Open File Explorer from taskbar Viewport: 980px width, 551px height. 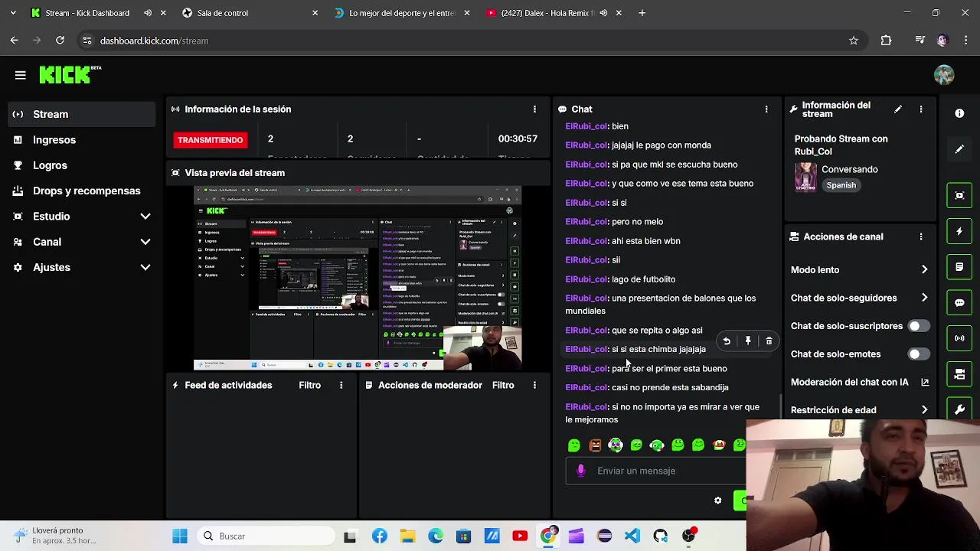pos(408,536)
